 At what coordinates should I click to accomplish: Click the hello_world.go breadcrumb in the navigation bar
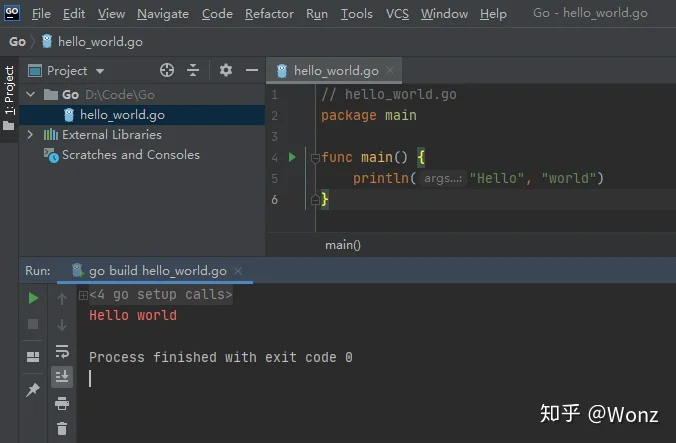coord(92,42)
